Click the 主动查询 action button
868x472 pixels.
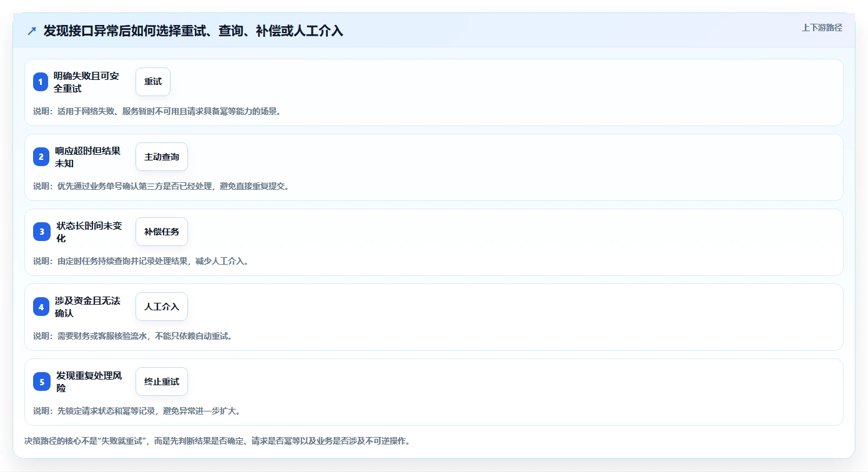tap(162, 157)
